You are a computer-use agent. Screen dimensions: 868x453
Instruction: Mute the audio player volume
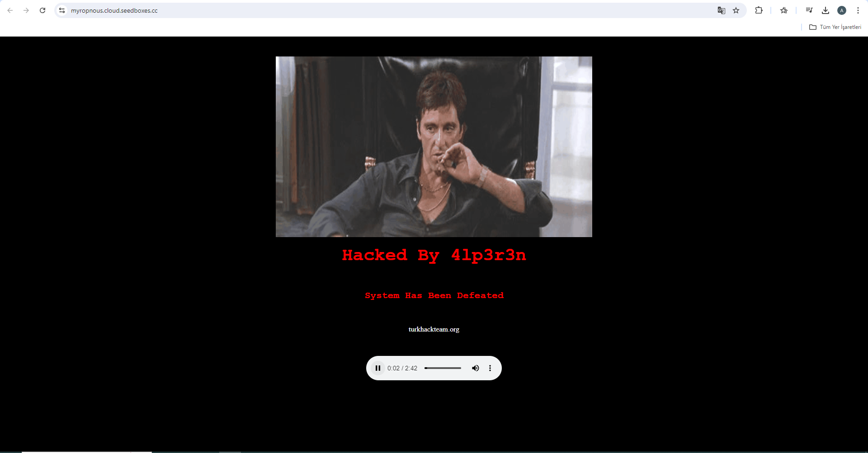coord(476,368)
